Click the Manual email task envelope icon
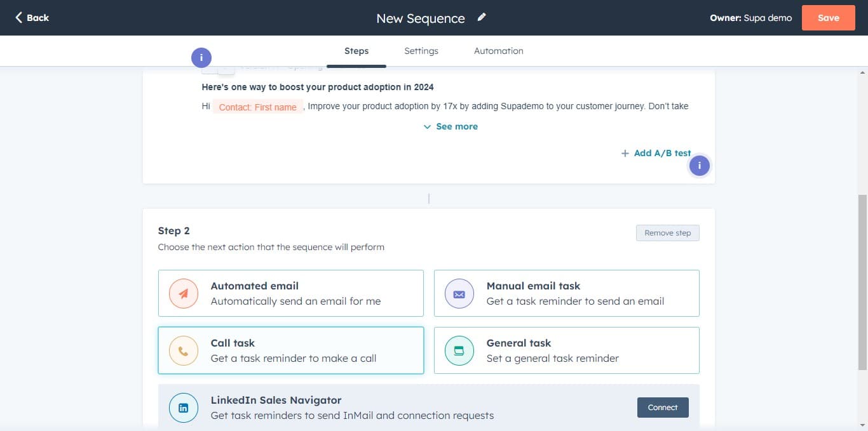Screen dimensions: 868x431 pyautogui.click(x=459, y=293)
